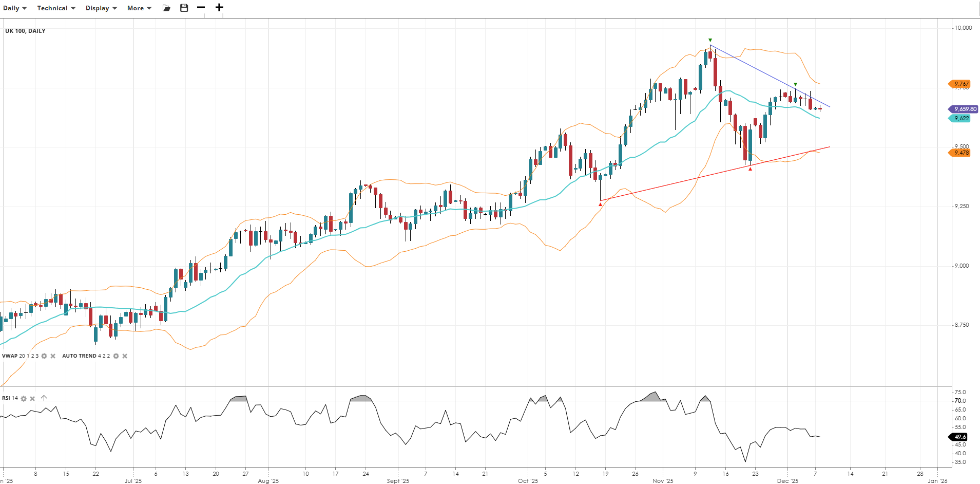Open VWAP indicator settings gear
Image resolution: width=980 pixels, height=484 pixels.
tap(44, 356)
